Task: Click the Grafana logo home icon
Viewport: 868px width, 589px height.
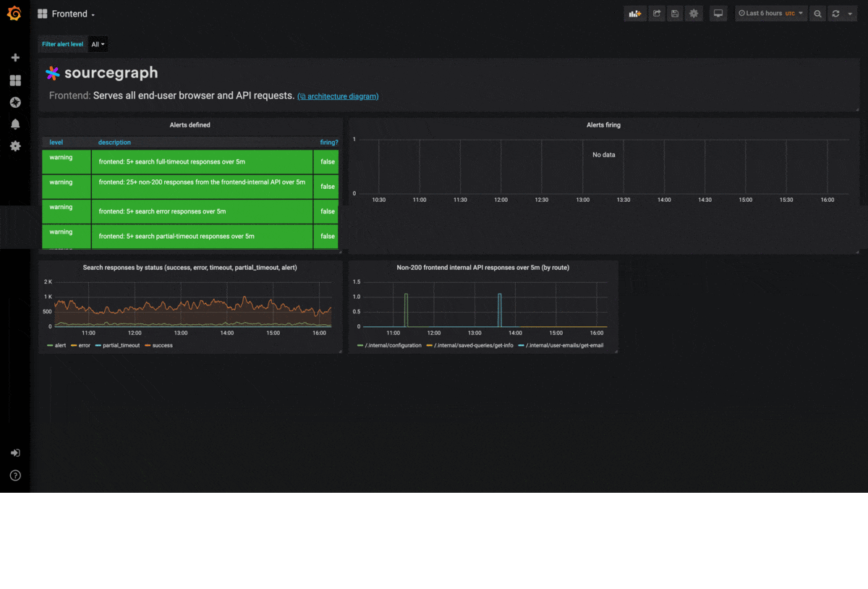Action: [14, 14]
